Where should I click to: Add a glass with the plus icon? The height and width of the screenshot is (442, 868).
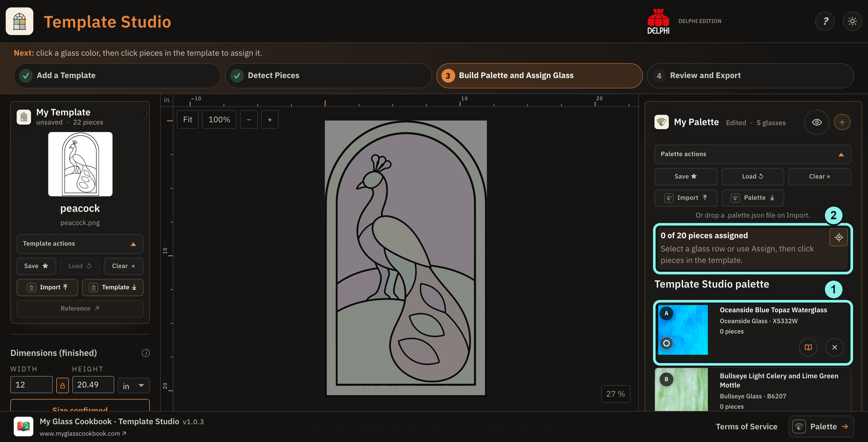(842, 122)
